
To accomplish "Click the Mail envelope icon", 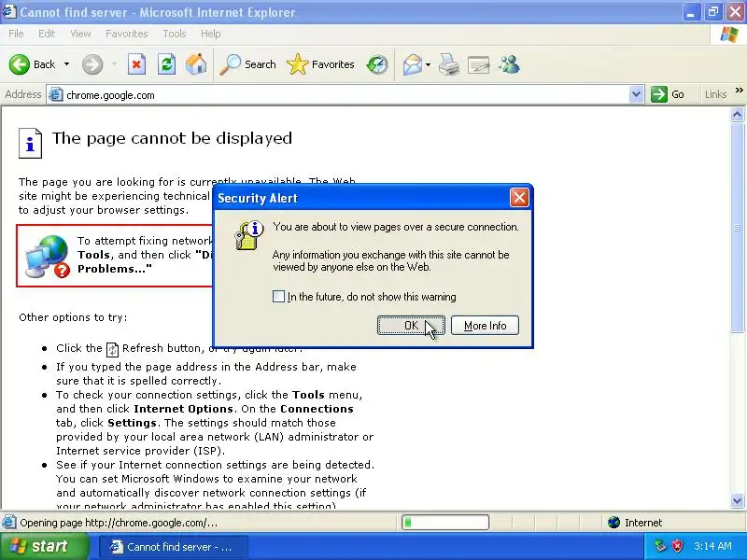I will click(412, 64).
